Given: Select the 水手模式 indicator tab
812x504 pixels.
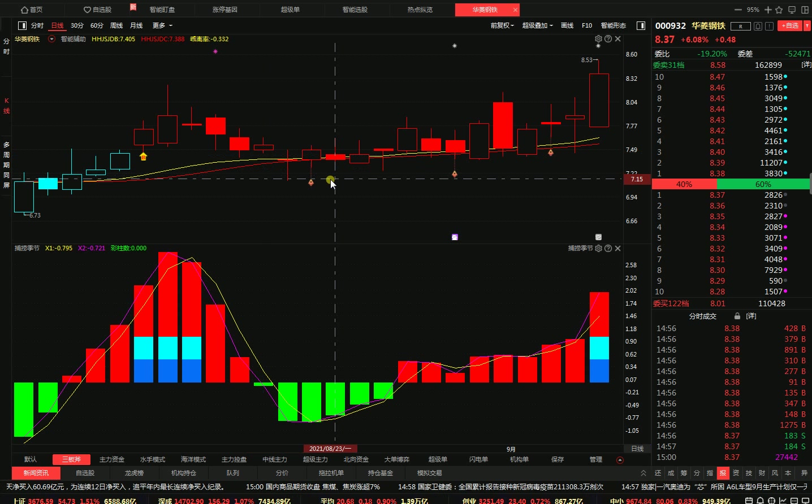Looking at the screenshot, I should [x=153, y=459].
